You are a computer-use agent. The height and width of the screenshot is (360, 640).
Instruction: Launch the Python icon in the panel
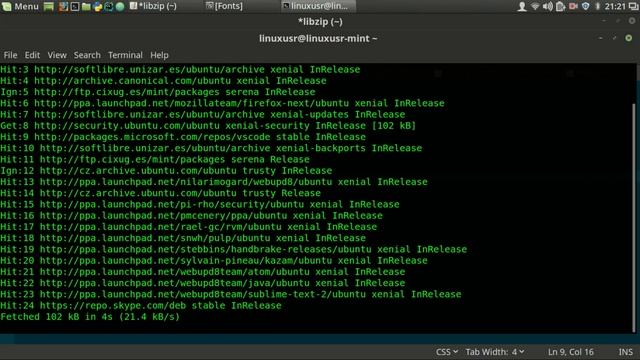[98, 6]
